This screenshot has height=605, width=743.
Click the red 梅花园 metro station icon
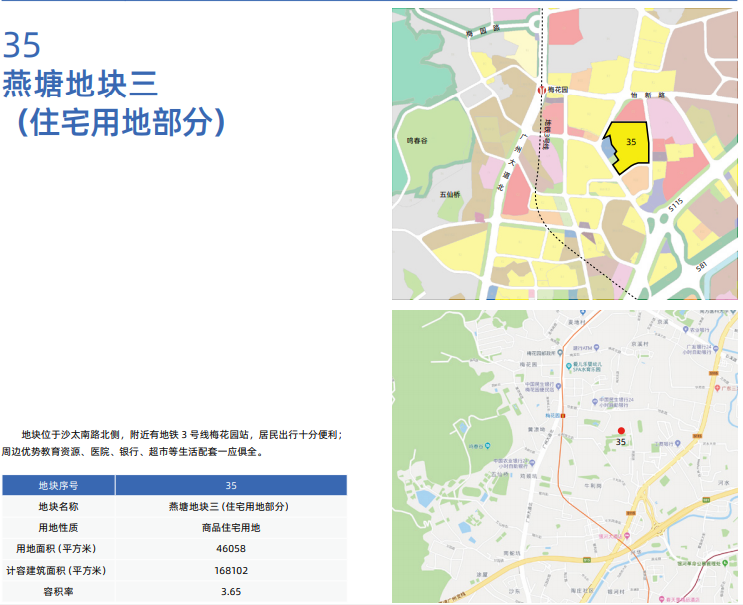coord(543,90)
